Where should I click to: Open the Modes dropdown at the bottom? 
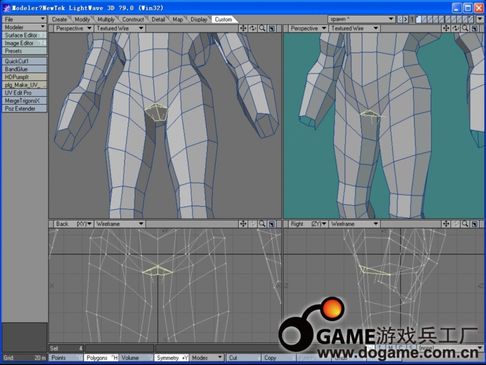[207, 358]
